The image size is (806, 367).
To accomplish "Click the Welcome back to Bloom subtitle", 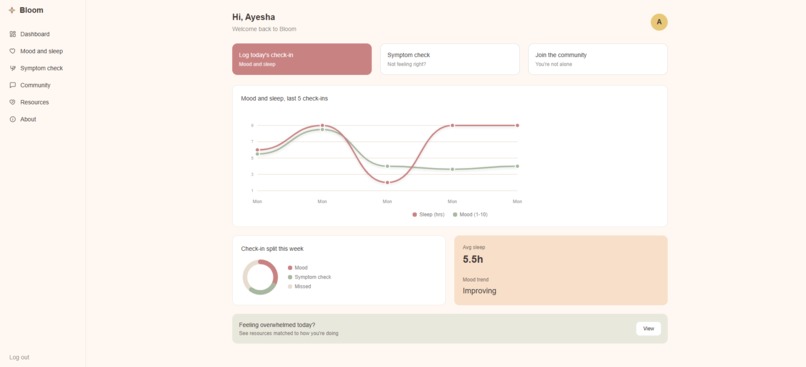I will click(x=264, y=29).
